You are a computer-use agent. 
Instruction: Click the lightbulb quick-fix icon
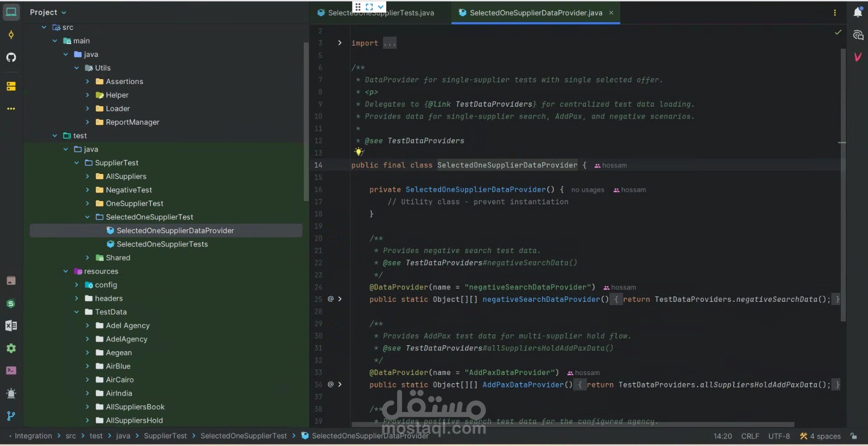click(359, 152)
